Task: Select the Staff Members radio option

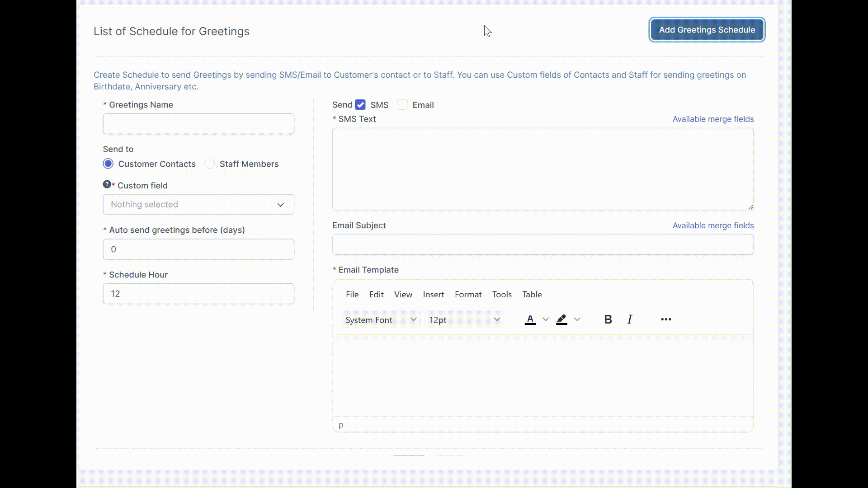Action: (210, 164)
